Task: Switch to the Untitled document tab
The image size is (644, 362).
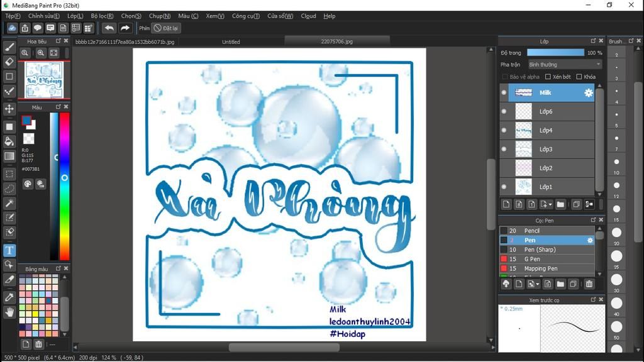Action: (x=231, y=42)
